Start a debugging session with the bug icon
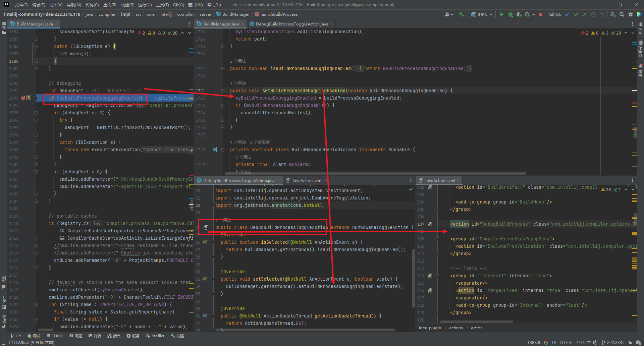The image size is (644, 346). (x=511, y=14)
